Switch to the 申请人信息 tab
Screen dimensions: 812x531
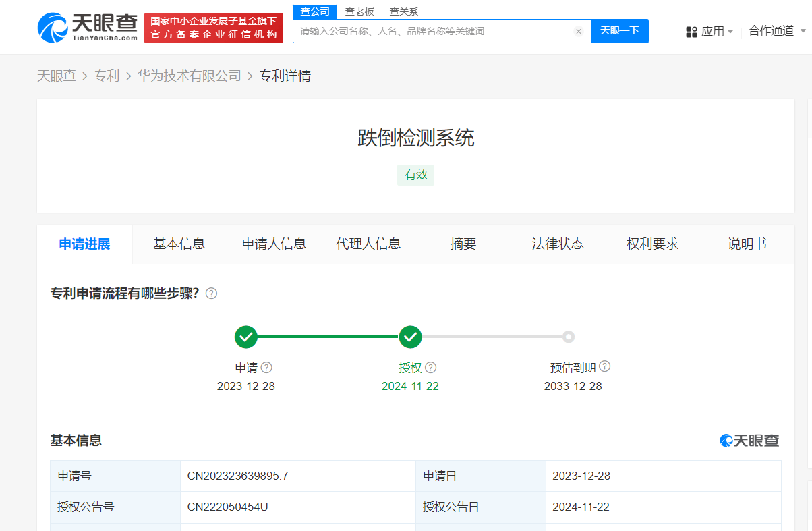[274, 244]
